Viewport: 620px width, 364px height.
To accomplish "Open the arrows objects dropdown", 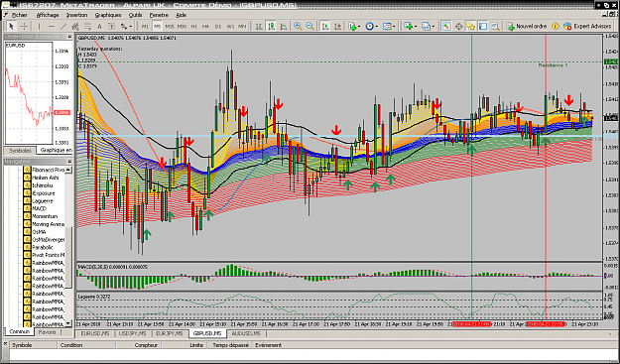I will click(127, 27).
